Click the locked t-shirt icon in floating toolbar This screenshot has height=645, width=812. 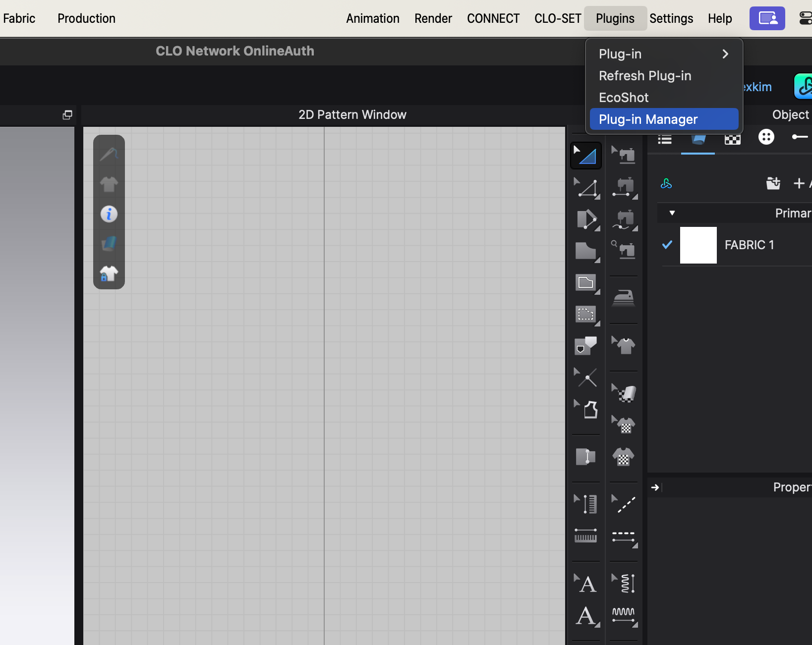coord(109,273)
